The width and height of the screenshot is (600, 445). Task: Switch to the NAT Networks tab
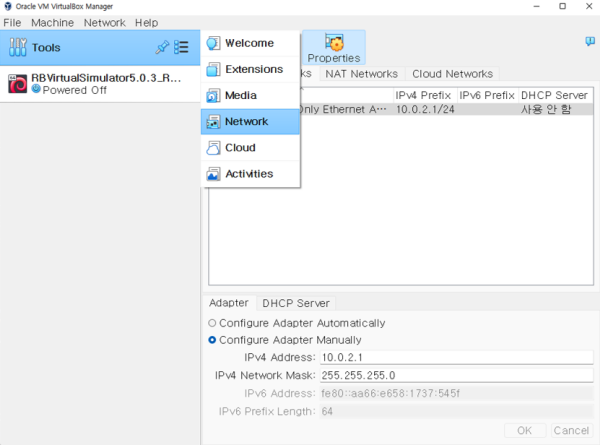(x=361, y=74)
